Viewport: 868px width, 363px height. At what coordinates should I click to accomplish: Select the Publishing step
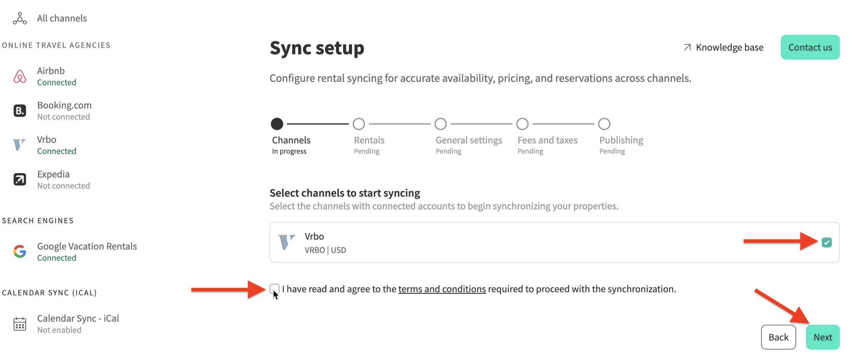click(x=604, y=124)
